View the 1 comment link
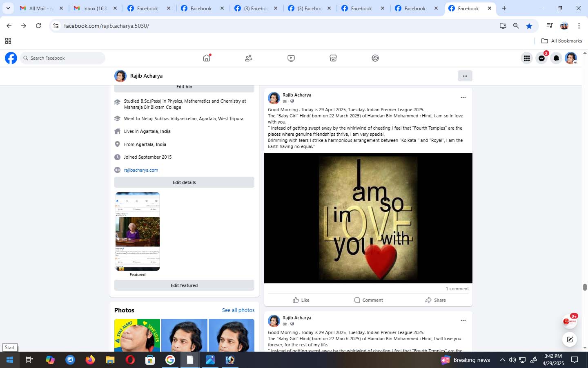 [x=457, y=289]
